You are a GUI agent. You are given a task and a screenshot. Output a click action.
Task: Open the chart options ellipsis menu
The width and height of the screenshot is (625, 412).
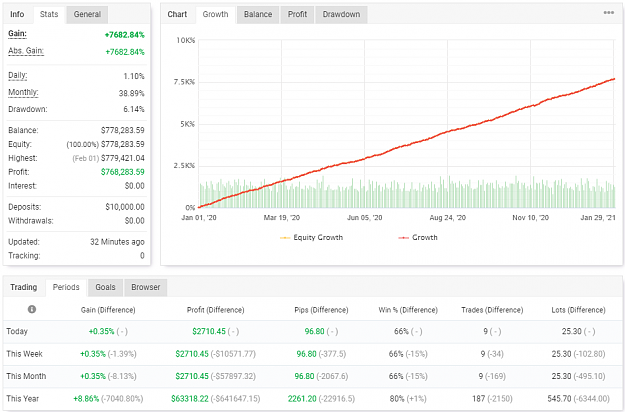pyautogui.click(x=608, y=13)
